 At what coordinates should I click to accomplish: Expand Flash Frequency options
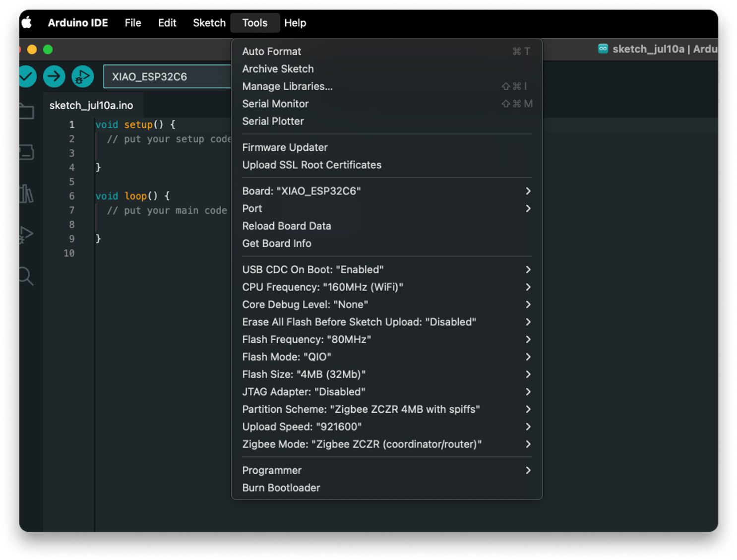387,339
